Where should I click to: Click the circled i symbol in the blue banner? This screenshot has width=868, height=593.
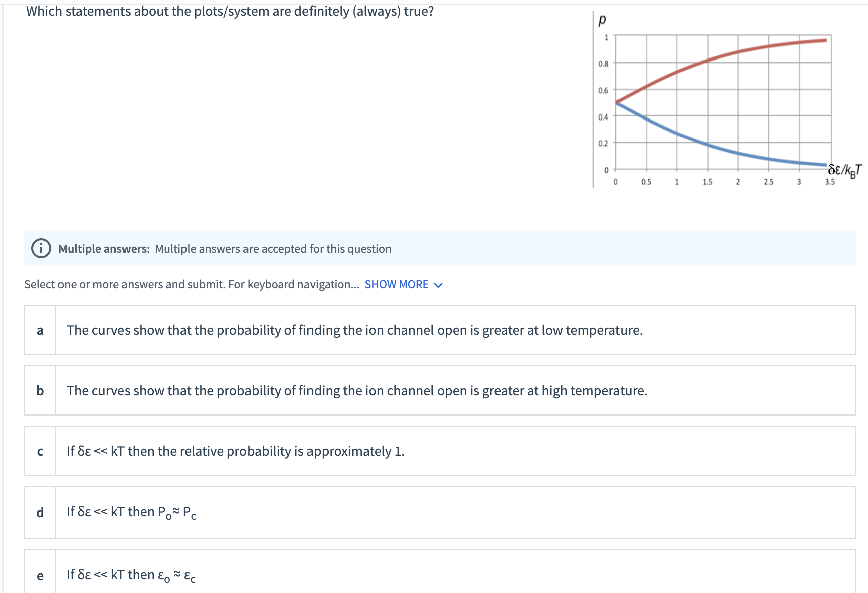coord(40,248)
